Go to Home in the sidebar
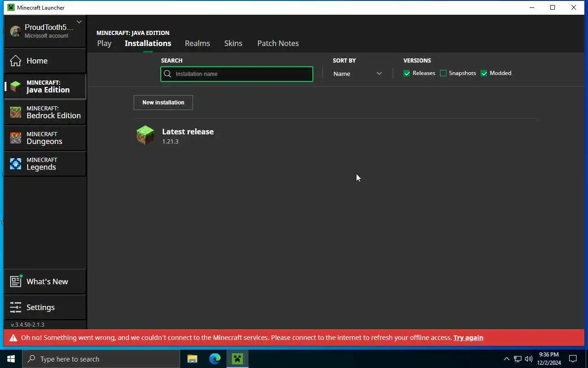This screenshot has width=588, height=368. [45, 61]
